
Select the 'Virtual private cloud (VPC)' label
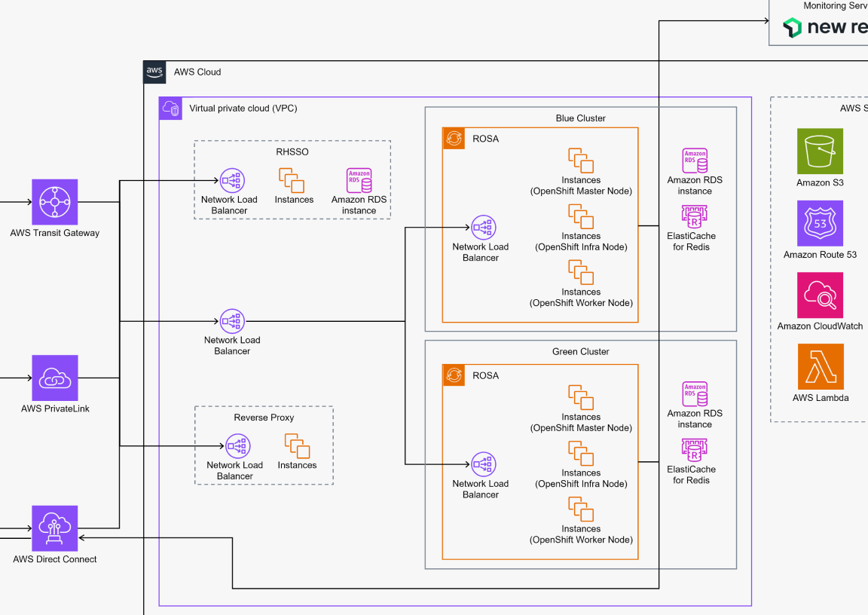243,109
